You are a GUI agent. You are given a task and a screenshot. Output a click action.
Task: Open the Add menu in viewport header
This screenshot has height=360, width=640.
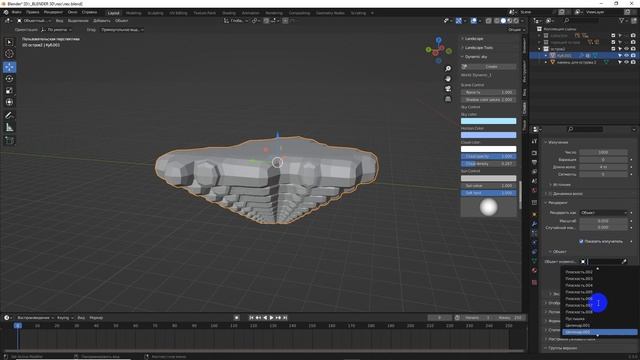click(102, 20)
